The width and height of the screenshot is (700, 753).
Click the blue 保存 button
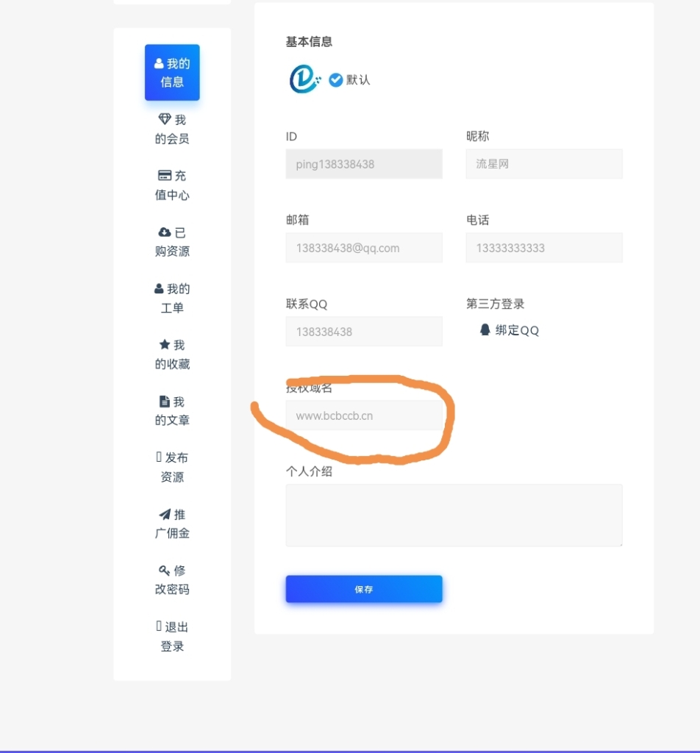[x=364, y=589]
